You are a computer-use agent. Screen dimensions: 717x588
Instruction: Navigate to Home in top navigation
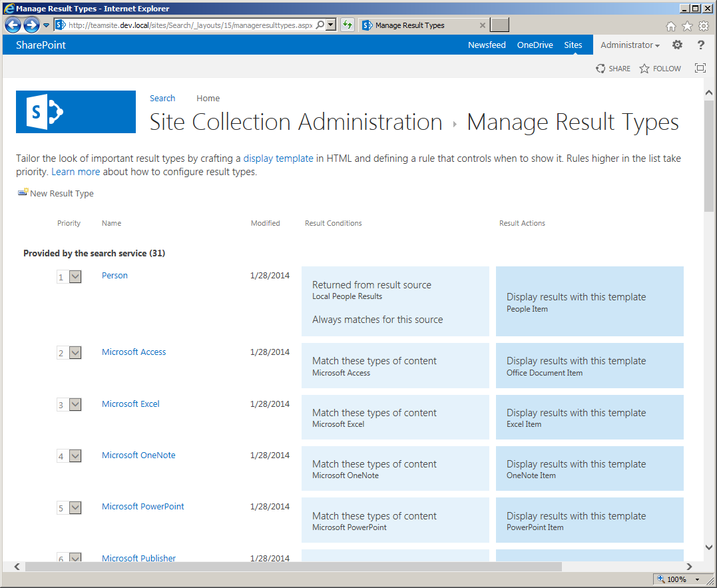tap(208, 99)
